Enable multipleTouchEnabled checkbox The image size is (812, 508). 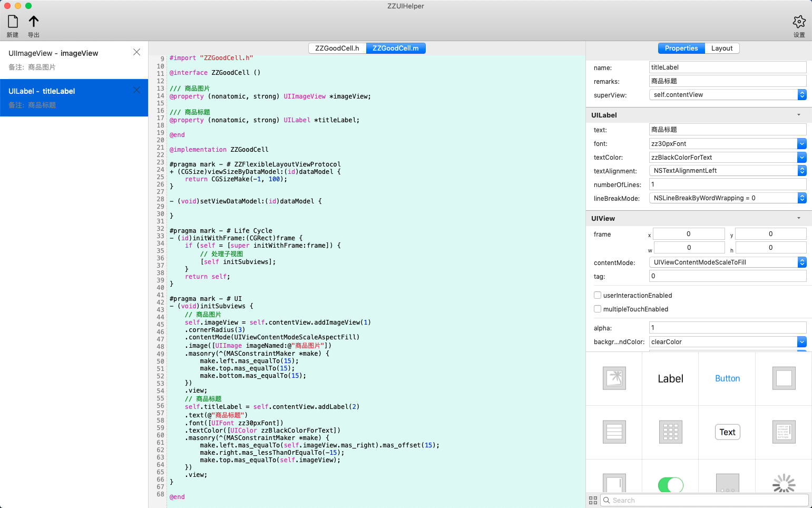click(598, 309)
